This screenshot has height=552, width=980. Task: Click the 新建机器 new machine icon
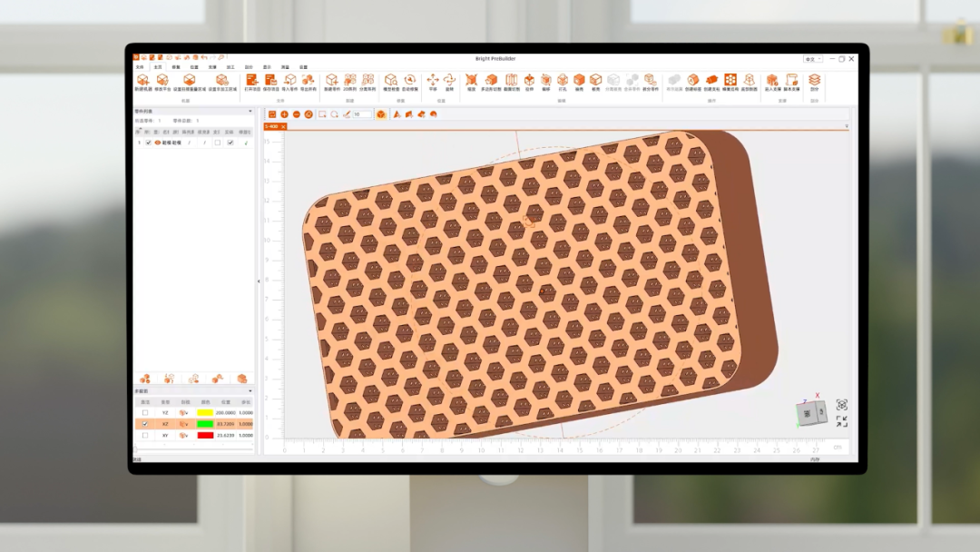pyautogui.click(x=143, y=81)
